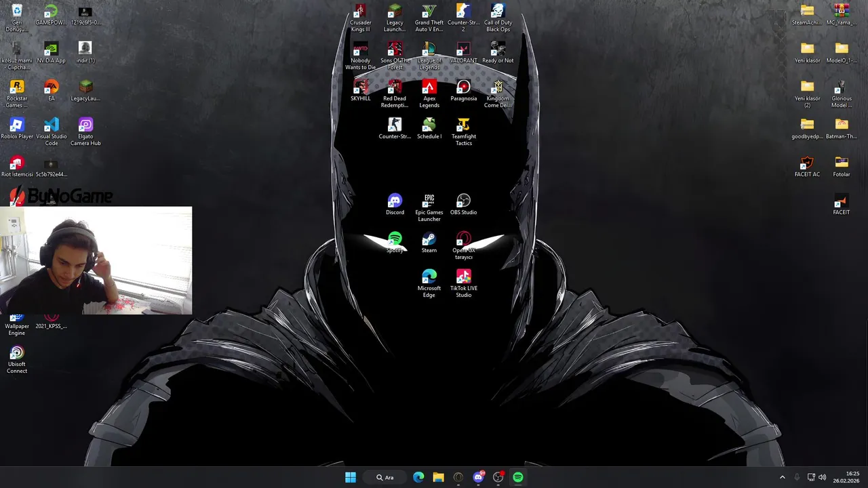Launch the Elgato Camera Hub shortcut
The width and height of the screenshot is (868, 488).
point(85,132)
